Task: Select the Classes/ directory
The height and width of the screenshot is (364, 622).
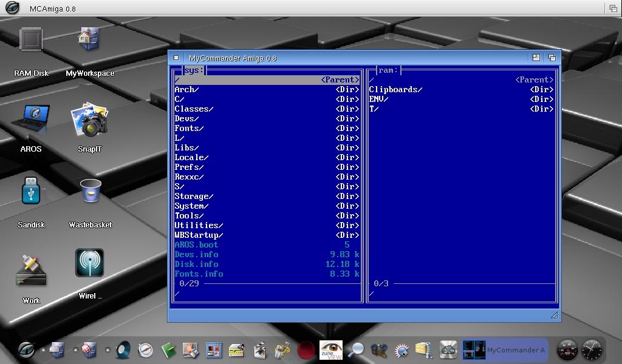Action: pos(267,109)
